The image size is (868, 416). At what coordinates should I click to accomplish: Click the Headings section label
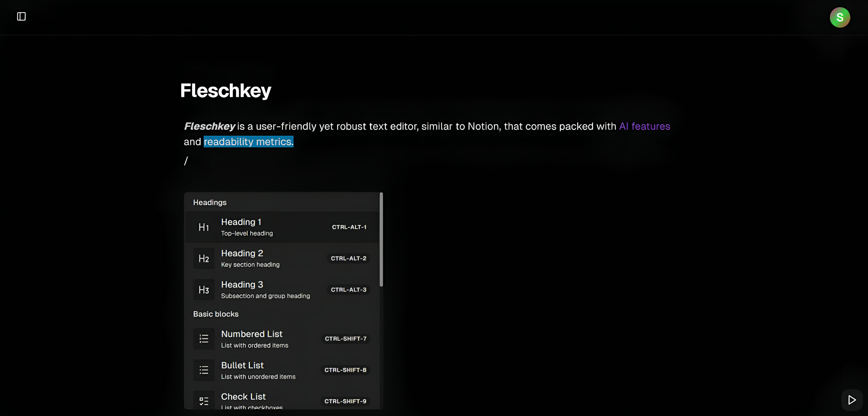(x=210, y=203)
